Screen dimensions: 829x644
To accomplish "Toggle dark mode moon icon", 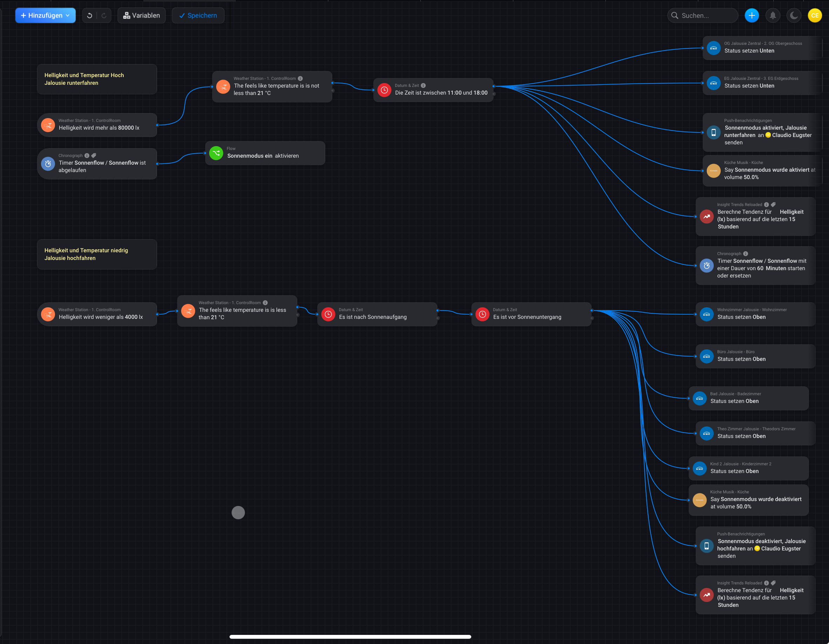I will pyautogui.click(x=793, y=15).
